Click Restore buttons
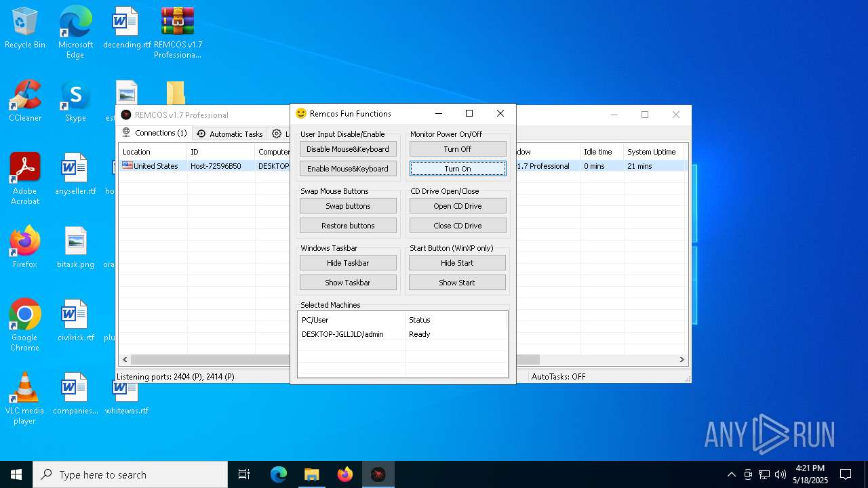The width and height of the screenshot is (868, 488). coord(348,226)
